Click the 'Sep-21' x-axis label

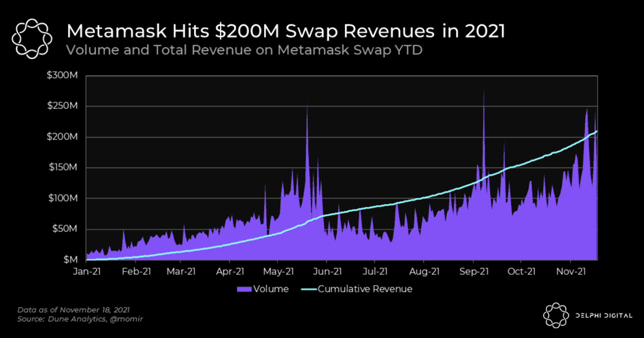pyautogui.click(x=474, y=271)
